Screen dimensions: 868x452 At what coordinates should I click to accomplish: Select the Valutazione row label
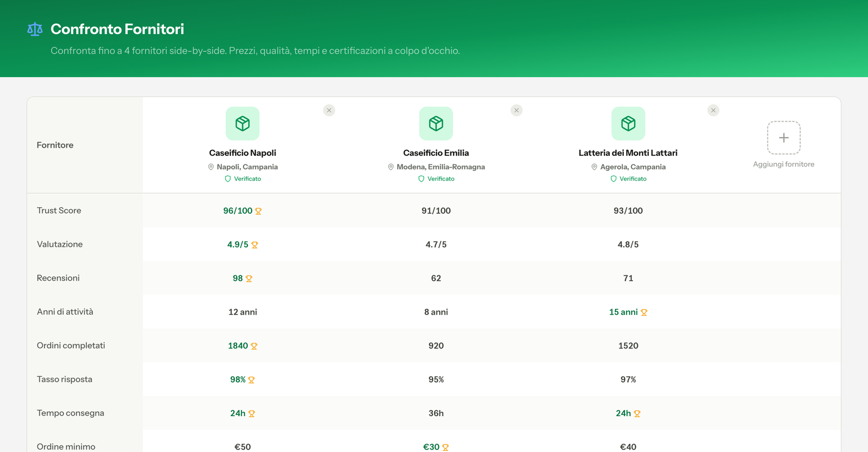coord(60,244)
